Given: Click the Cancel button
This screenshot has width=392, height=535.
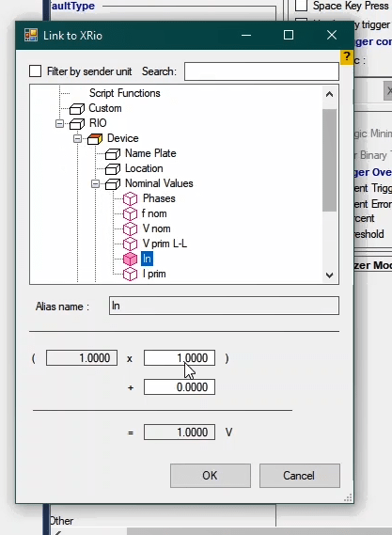Looking at the screenshot, I should tap(299, 476).
